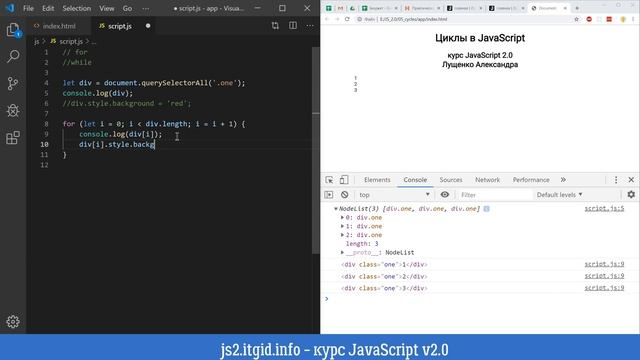The width and height of the screenshot is (640, 360).
Task: Open the JavaScript context dropdown 'top'
Action: pyautogui.click(x=394, y=195)
